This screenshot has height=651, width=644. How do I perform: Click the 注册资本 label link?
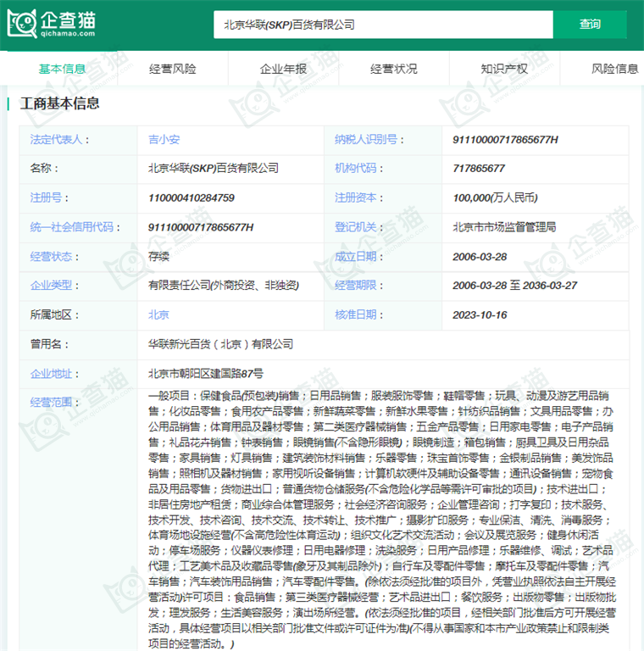[x=356, y=198]
